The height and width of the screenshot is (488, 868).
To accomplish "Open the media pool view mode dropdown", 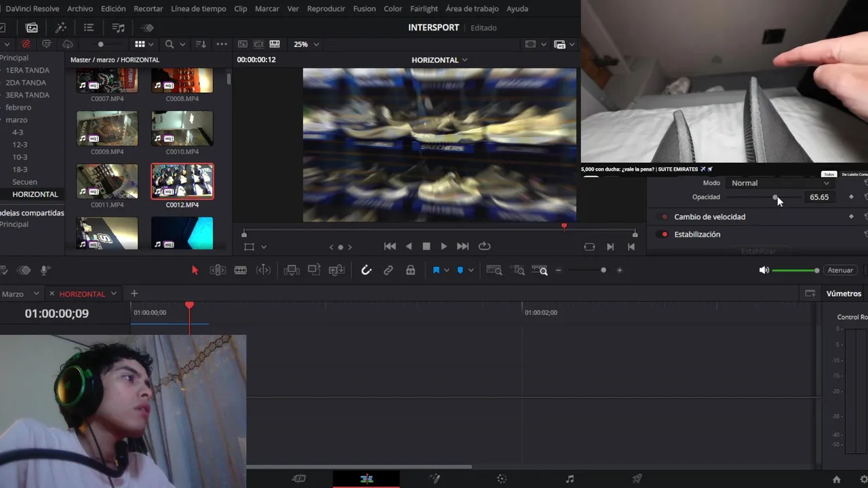I will pyautogui.click(x=152, y=44).
